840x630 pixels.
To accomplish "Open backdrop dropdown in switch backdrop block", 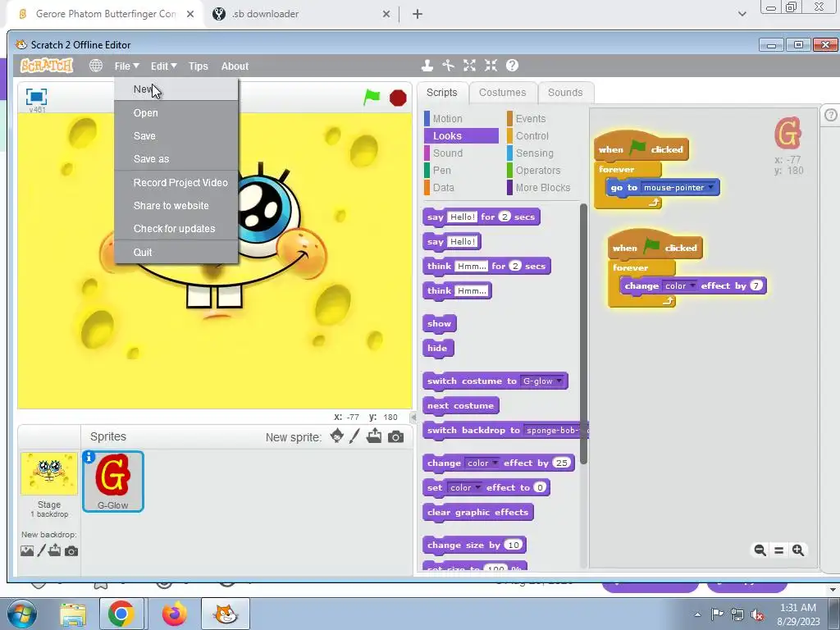I will pyautogui.click(x=555, y=430).
